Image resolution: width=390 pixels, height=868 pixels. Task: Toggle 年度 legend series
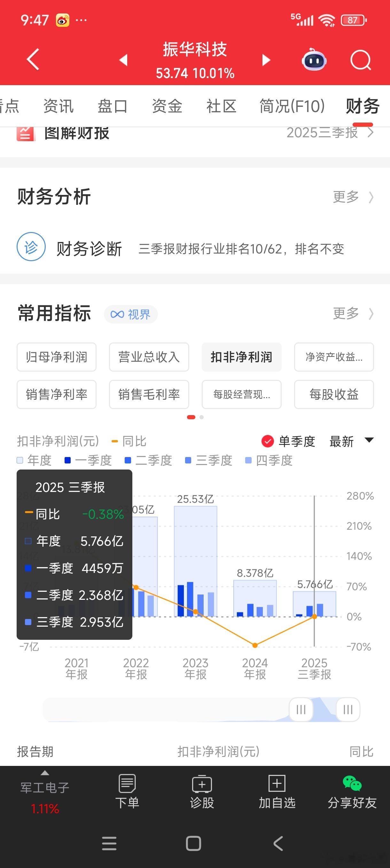[34, 460]
